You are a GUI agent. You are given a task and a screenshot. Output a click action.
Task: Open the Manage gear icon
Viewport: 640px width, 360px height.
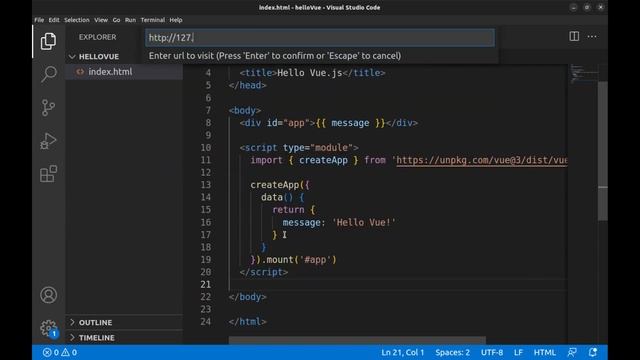coord(48,328)
